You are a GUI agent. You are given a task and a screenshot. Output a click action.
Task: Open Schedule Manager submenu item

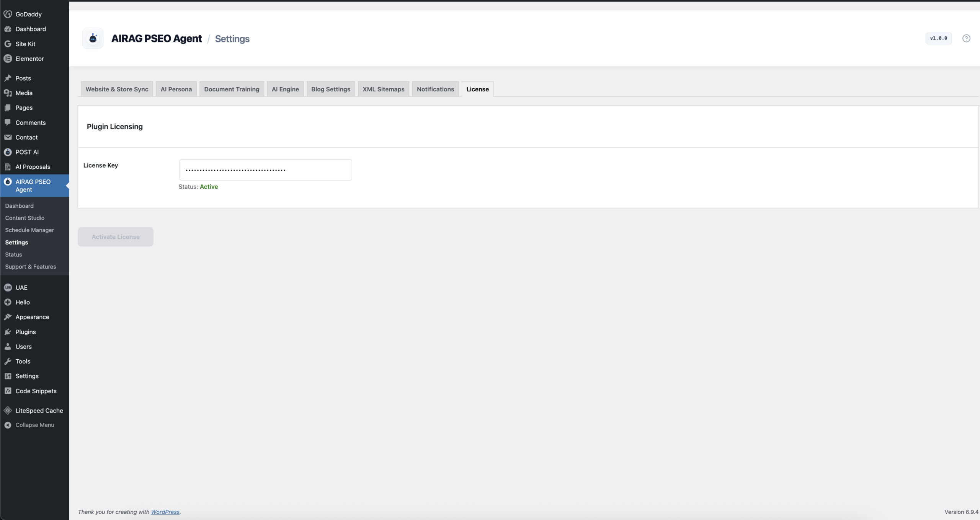coord(29,230)
